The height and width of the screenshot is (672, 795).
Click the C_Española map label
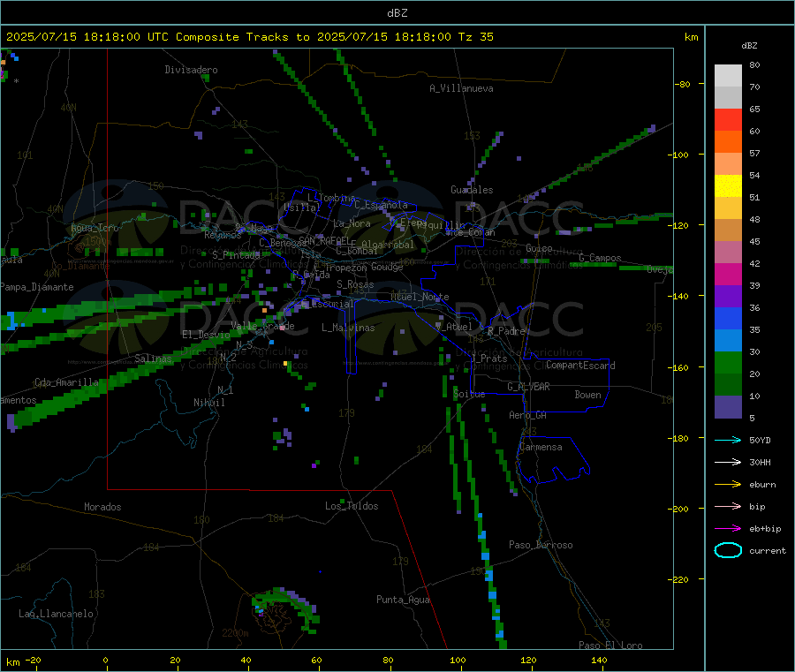pos(381,205)
